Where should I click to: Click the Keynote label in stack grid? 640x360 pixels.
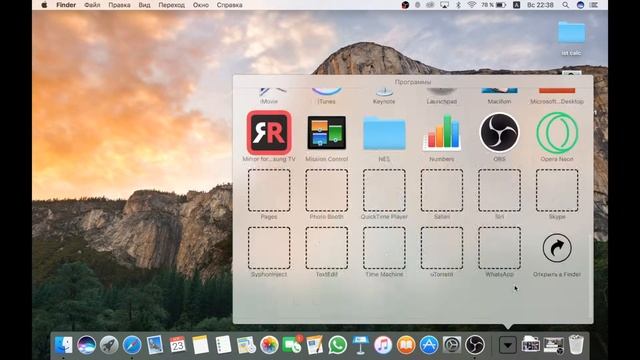(x=384, y=101)
